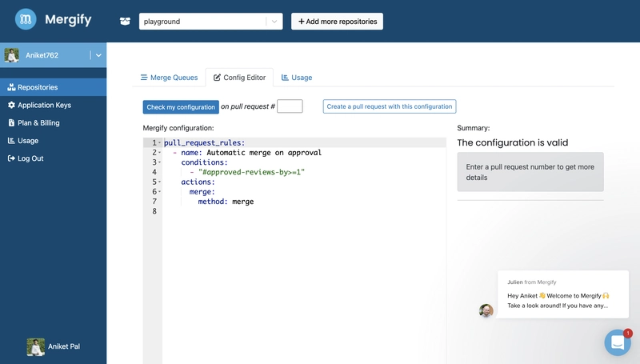Open Julien's welcome chat message
The height and width of the screenshot is (364, 640).
[x=563, y=294]
